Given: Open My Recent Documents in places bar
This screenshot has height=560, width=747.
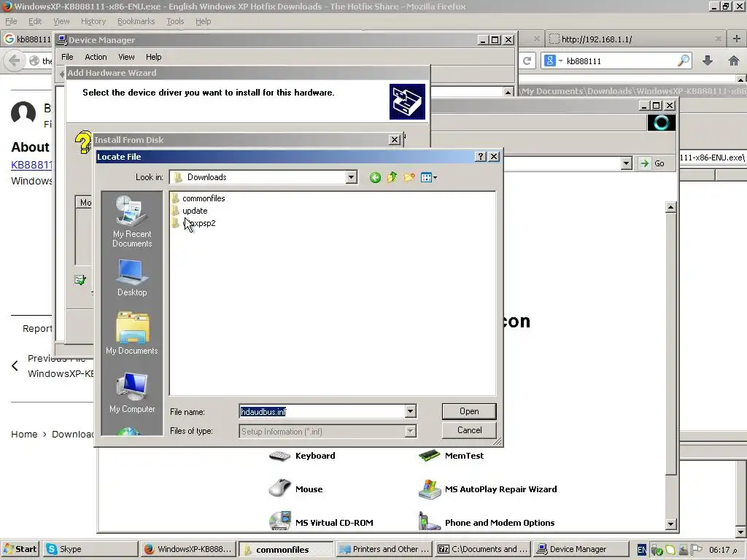Looking at the screenshot, I should (x=132, y=222).
